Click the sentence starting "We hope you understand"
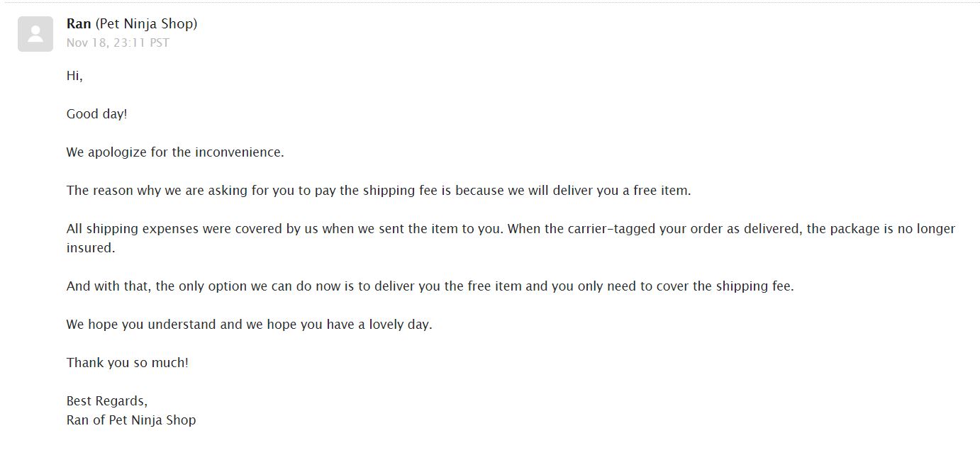The width and height of the screenshot is (980, 455). point(250,325)
